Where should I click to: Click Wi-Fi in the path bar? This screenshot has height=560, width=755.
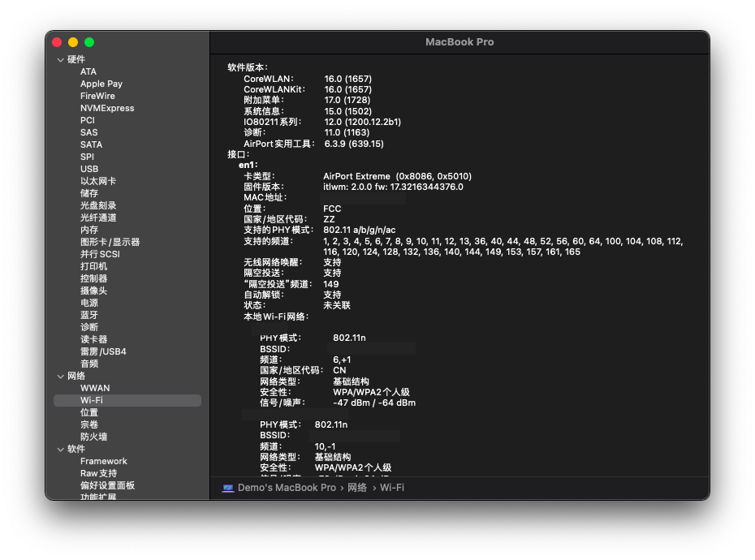(392, 488)
